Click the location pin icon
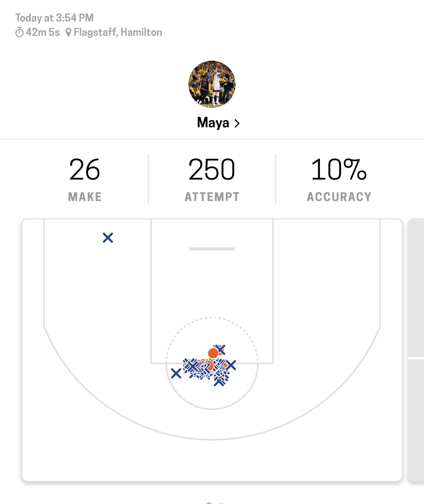Screen dimensions: 424x504 point(68,32)
